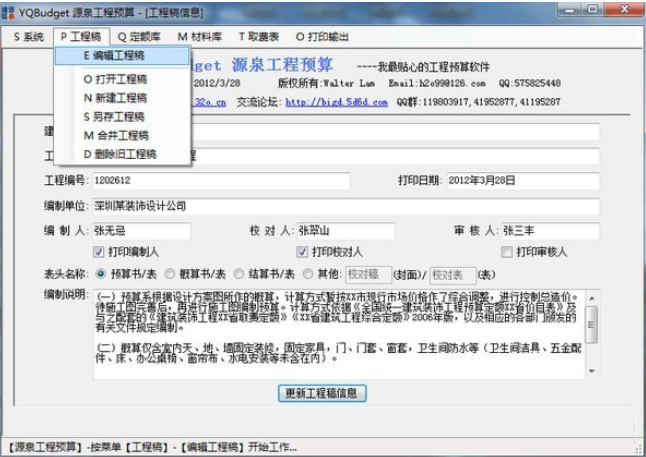Image resolution: width=646 pixels, height=457 pixels.
Task: Click the 打印日期 field
Action: coord(523,180)
